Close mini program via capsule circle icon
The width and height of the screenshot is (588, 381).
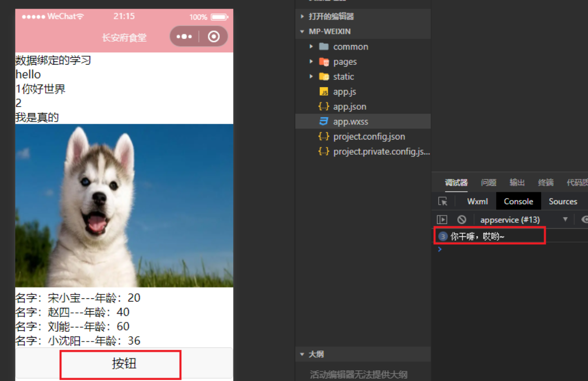click(214, 37)
